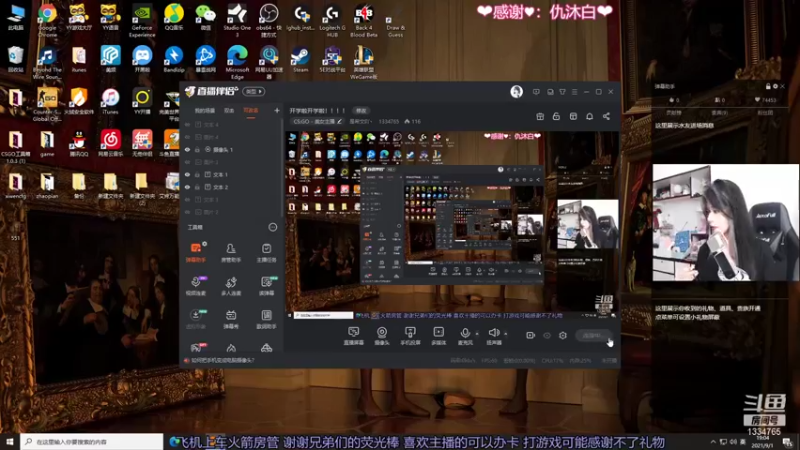Click the share icon in header
The height and width of the screenshot is (450, 800).
pyautogui.click(x=606, y=116)
